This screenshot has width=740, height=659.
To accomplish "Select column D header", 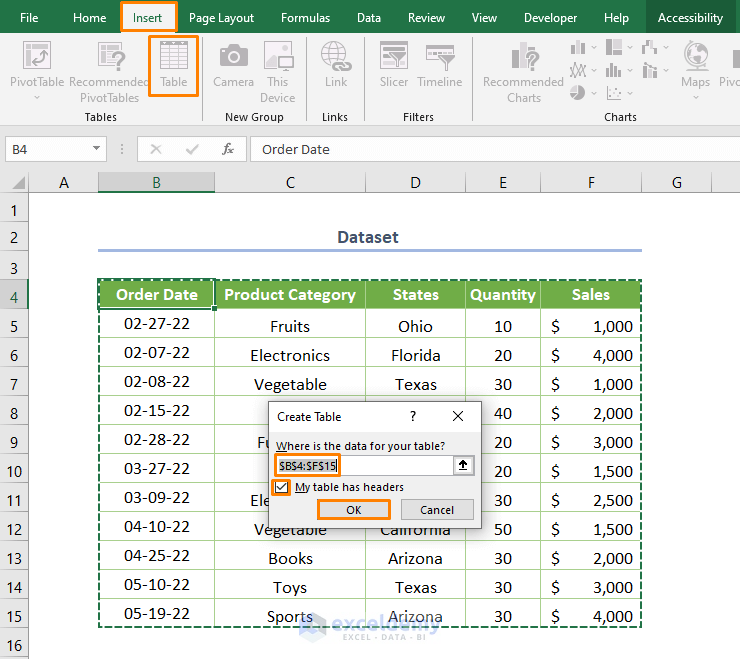I will pyautogui.click(x=415, y=182).
